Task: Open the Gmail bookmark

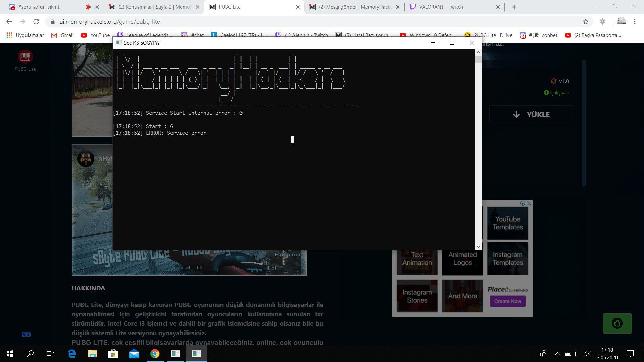Action: tap(62, 35)
